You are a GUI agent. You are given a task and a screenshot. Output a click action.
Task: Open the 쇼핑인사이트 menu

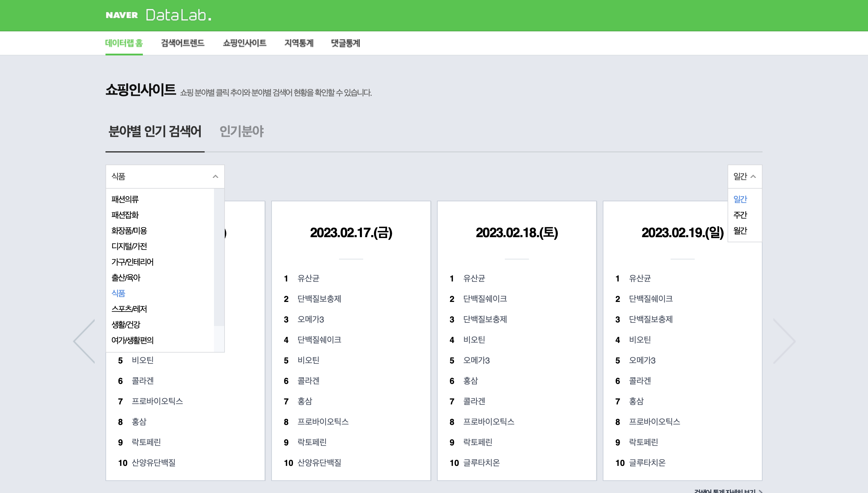[x=244, y=43]
